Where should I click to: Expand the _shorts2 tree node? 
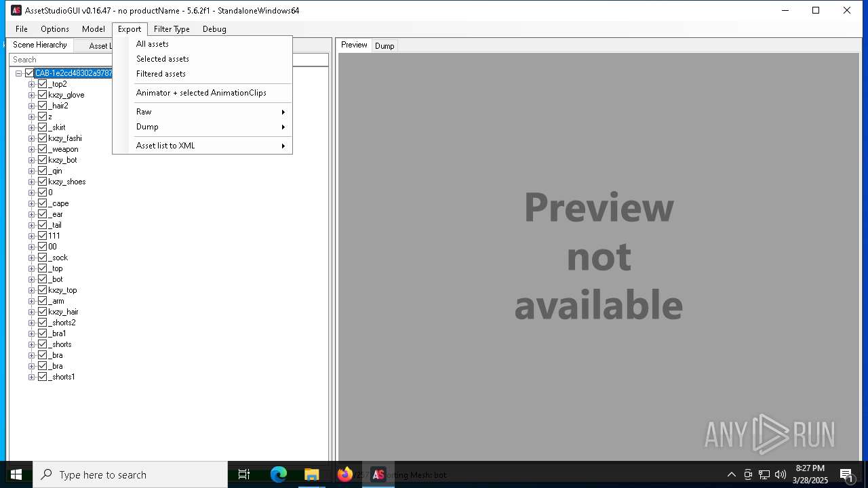tap(31, 323)
